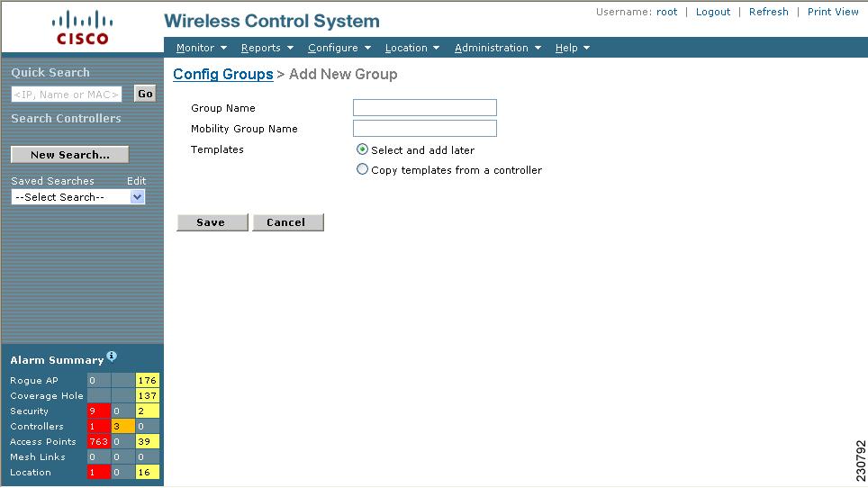868x488 pixels.
Task: Click Access Points yellow count 39
Action: (x=148, y=441)
